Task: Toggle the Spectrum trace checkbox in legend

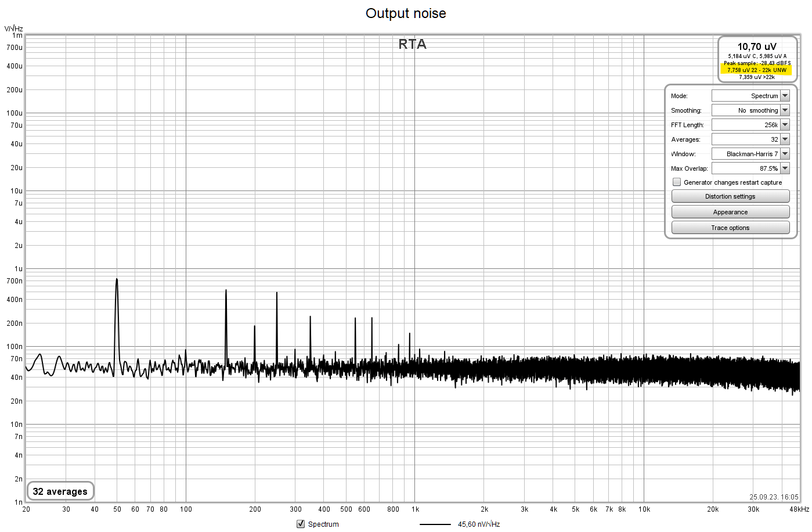Action: tap(301, 524)
